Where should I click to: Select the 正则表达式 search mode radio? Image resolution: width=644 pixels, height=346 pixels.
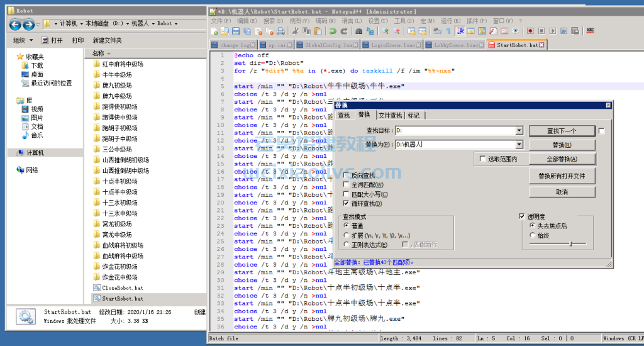pyautogui.click(x=346, y=245)
